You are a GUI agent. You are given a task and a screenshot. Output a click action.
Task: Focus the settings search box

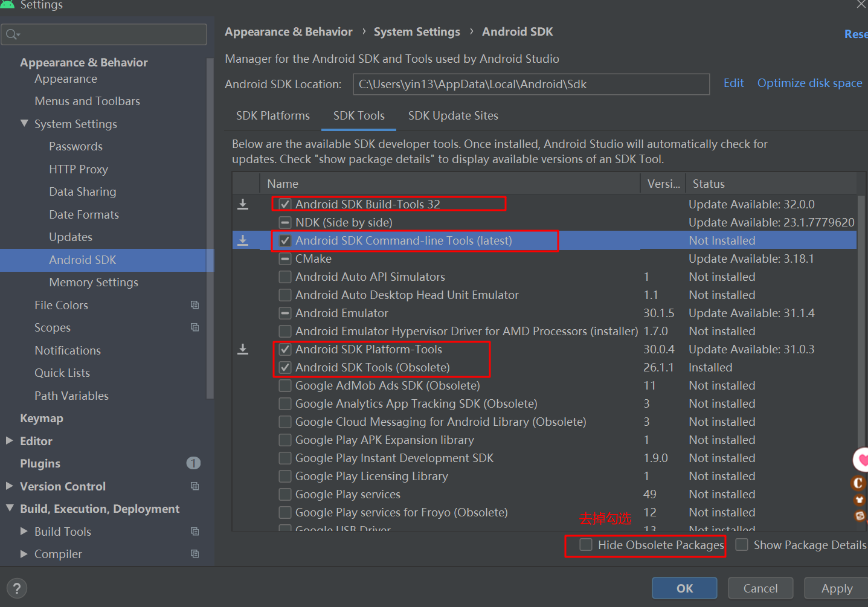(104, 34)
